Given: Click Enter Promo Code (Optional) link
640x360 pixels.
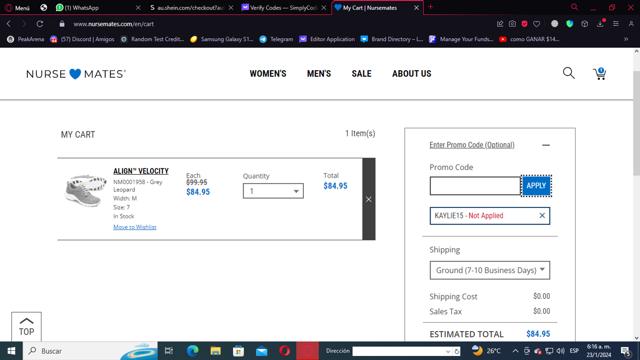Looking at the screenshot, I should (x=472, y=145).
